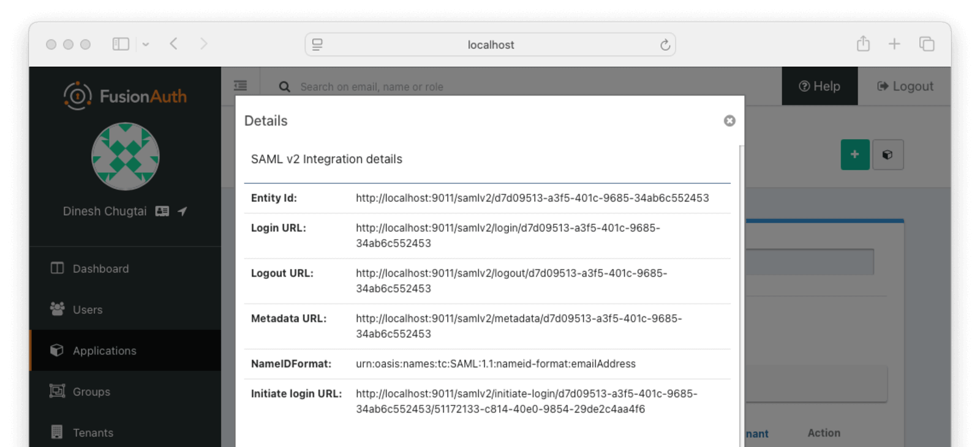Toggle Safari sidebar button
Viewport: 980px width, 447px height.
[121, 44]
